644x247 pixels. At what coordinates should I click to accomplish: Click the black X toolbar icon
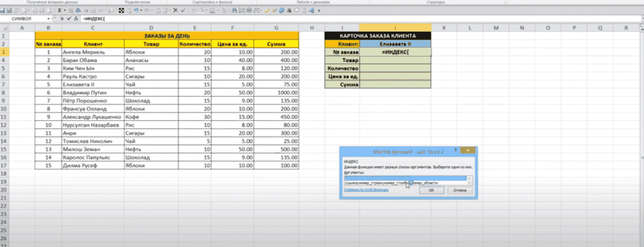tap(175, 10)
